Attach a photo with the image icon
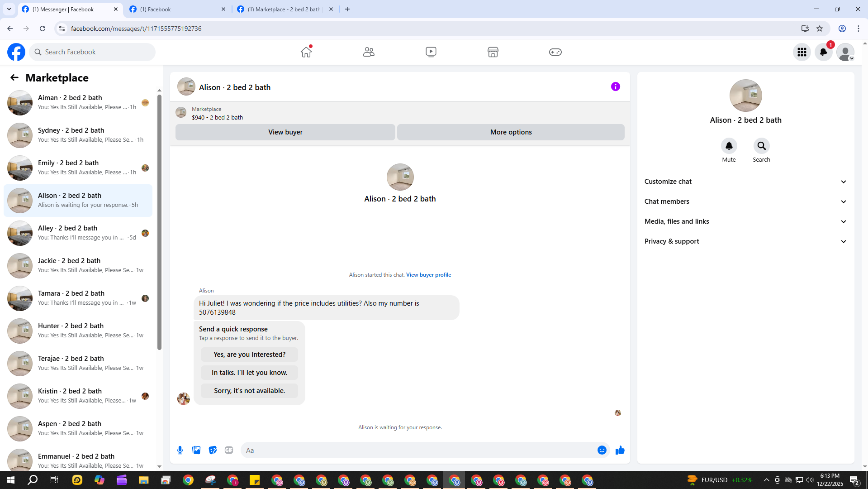The width and height of the screenshot is (868, 489). tap(196, 450)
